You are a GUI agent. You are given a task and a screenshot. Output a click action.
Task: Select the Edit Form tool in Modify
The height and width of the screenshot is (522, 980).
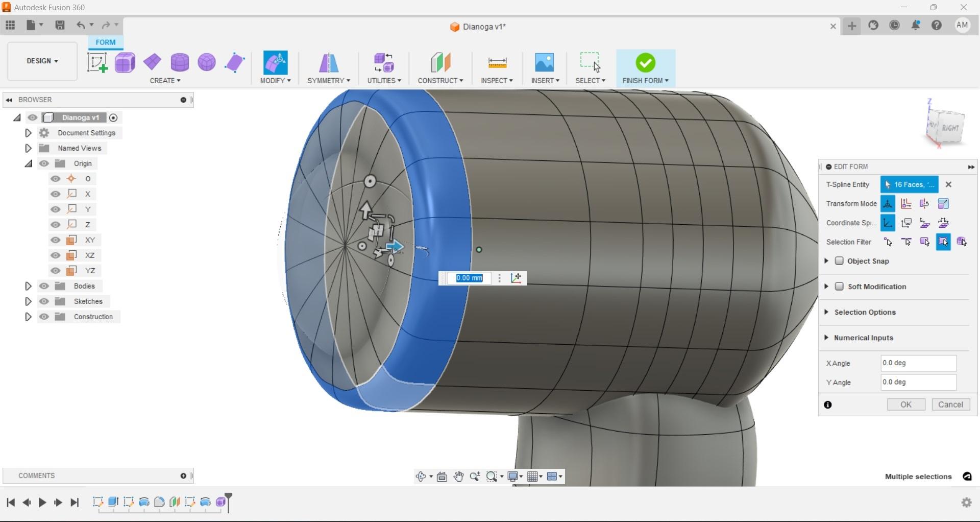(276, 62)
